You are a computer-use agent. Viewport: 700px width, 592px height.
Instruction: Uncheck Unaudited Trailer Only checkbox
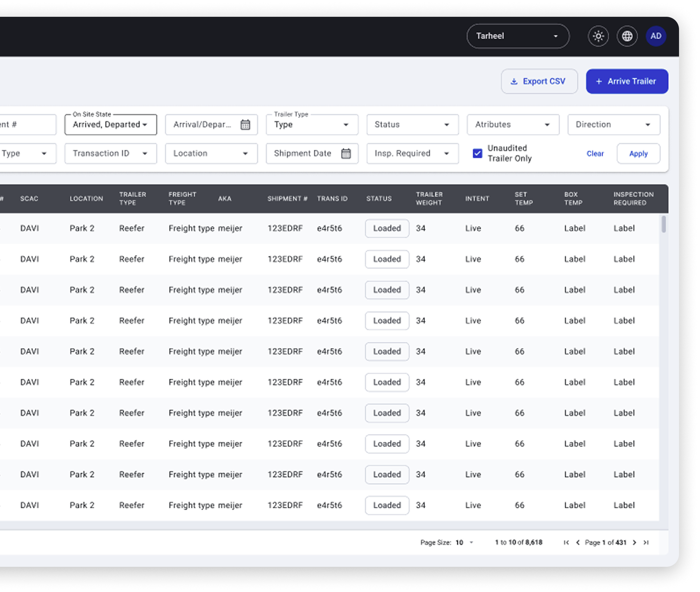[x=477, y=153]
